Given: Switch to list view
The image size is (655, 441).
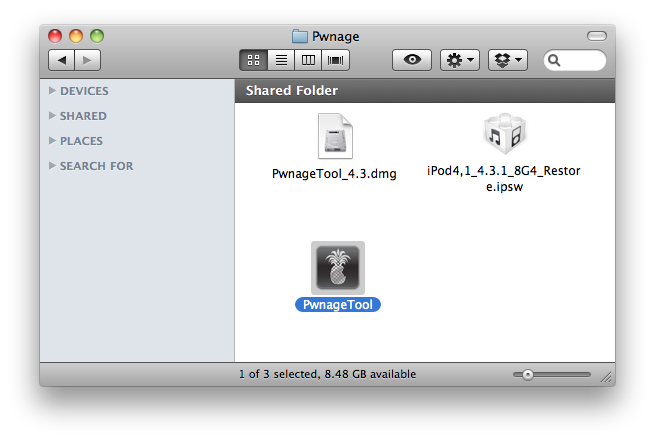Looking at the screenshot, I should (x=281, y=60).
